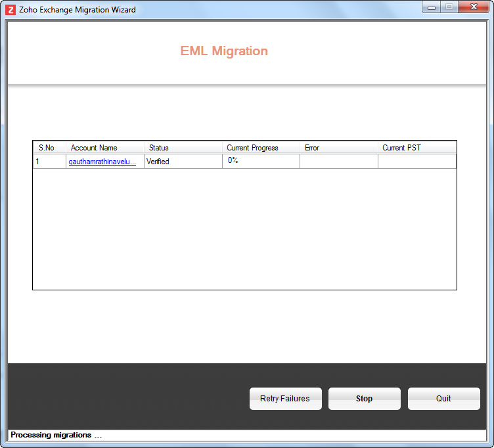The height and width of the screenshot is (448, 494).
Task: Click the Current Progress column header
Action: [x=261, y=148]
